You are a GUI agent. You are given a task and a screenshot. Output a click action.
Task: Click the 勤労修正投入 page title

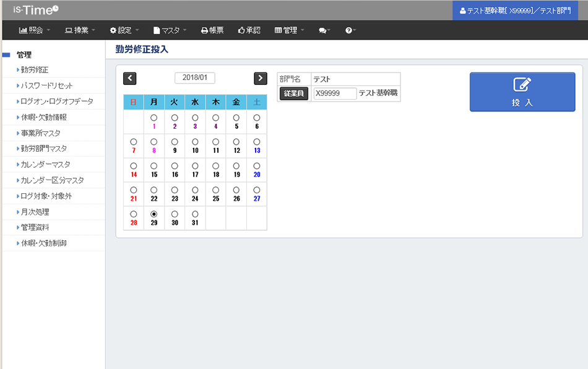142,49
